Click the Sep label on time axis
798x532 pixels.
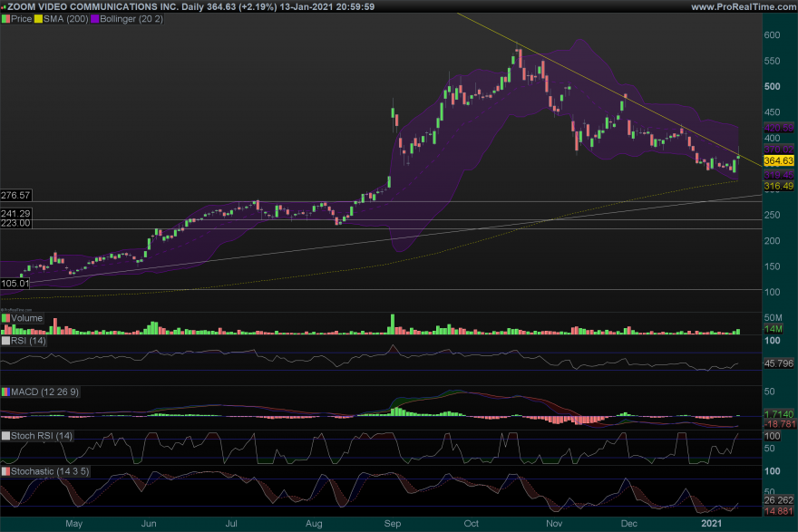[393, 524]
